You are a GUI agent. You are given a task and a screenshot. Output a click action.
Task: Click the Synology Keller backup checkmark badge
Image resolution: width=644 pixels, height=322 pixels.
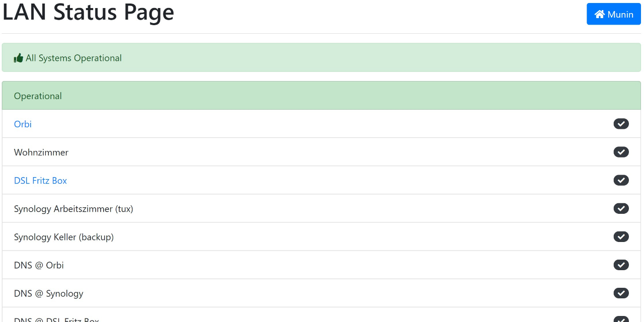point(621,236)
